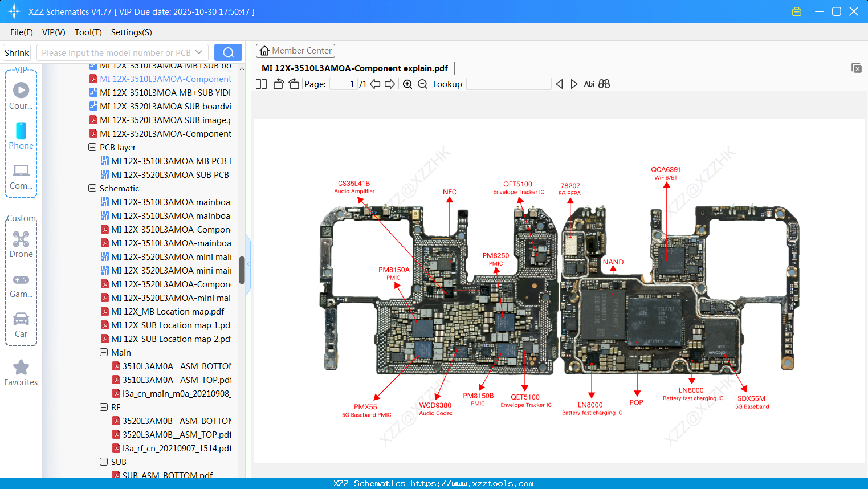Type in the Lookup search field

pyautogui.click(x=508, y=84)
